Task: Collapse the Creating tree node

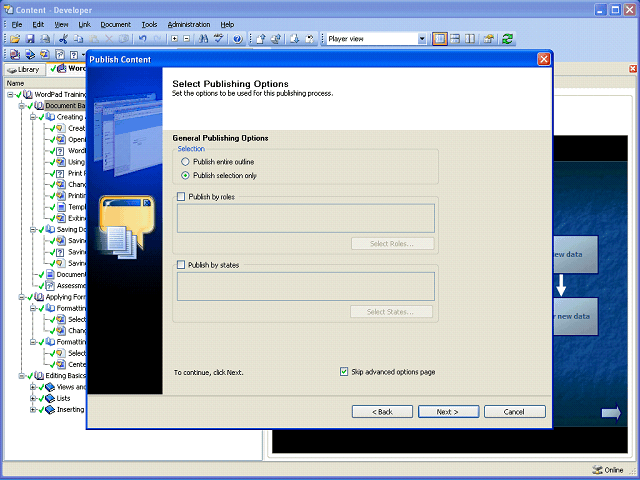Action: tap(33, 117)
